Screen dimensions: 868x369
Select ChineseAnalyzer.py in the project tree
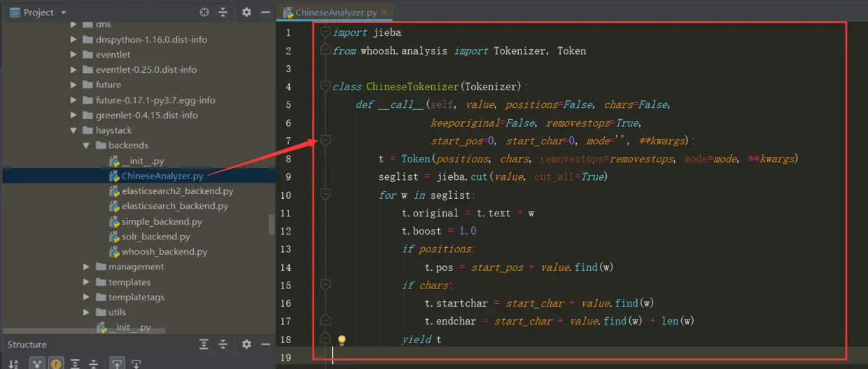click(x=162, y=176)
